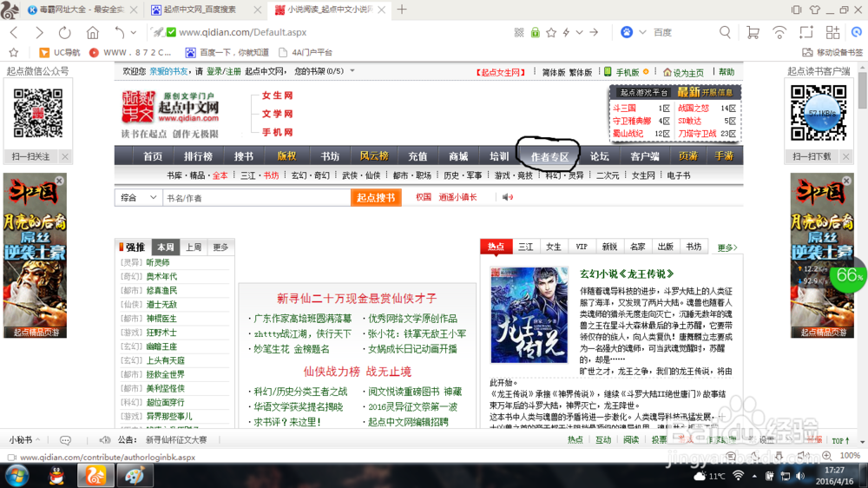
Task: Open the 龙王传说 book cover thumbnail
Action: (529, 314)
